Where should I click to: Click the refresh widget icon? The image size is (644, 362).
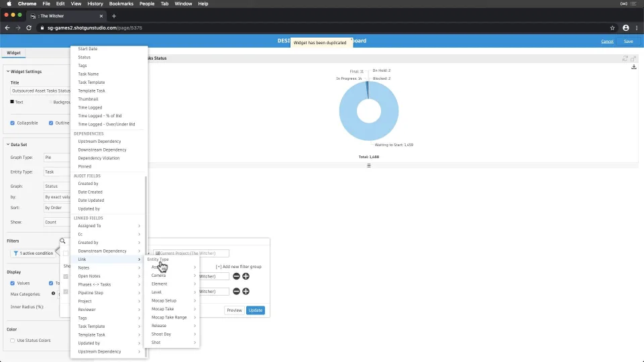625,58
